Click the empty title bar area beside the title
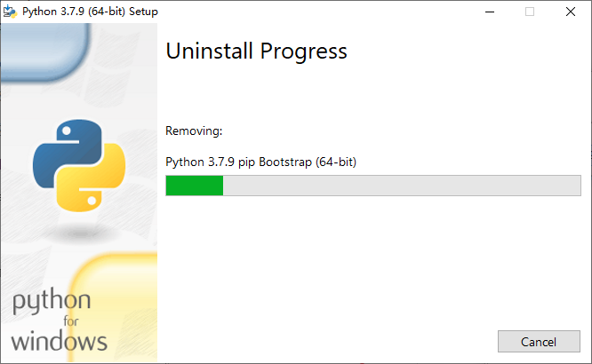 pyautogui.click(x=311, y=12)
